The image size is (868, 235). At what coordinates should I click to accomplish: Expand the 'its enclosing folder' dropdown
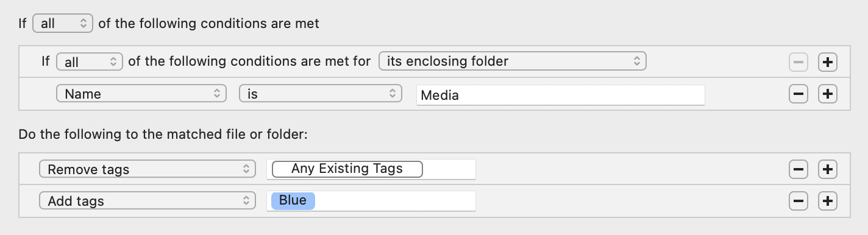point(512,61)
